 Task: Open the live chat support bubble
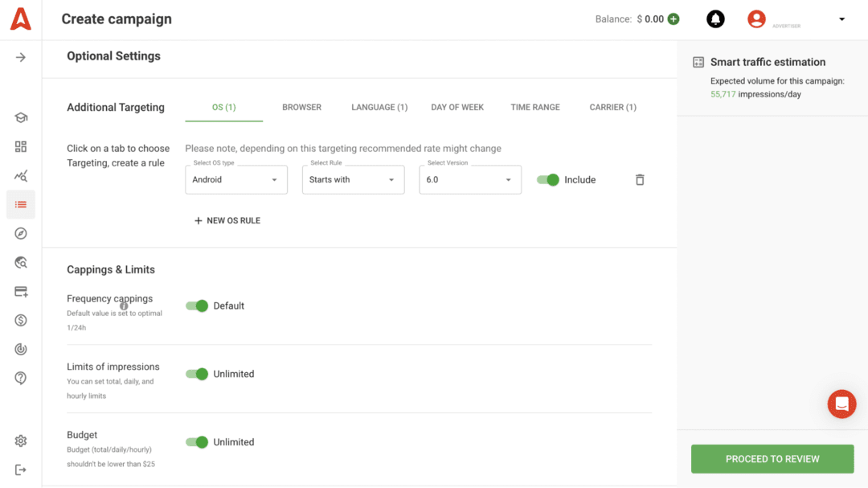[x=841, y=404]
